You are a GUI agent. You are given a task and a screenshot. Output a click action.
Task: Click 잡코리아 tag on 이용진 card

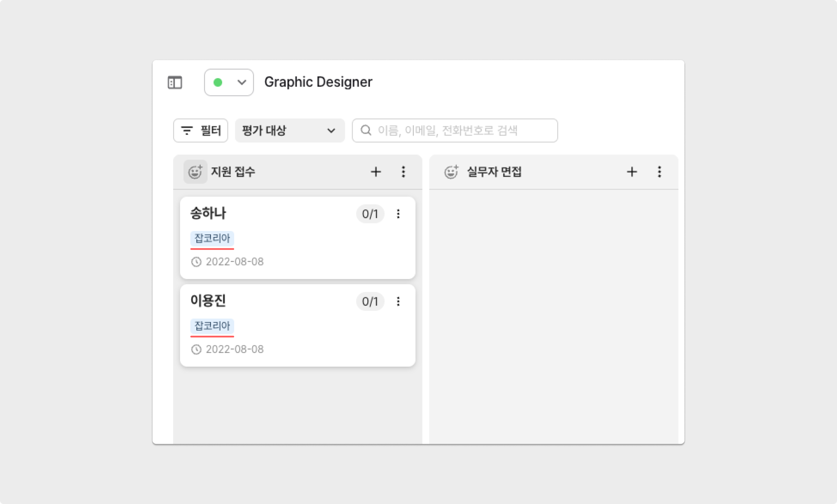[x=212, y=326]
